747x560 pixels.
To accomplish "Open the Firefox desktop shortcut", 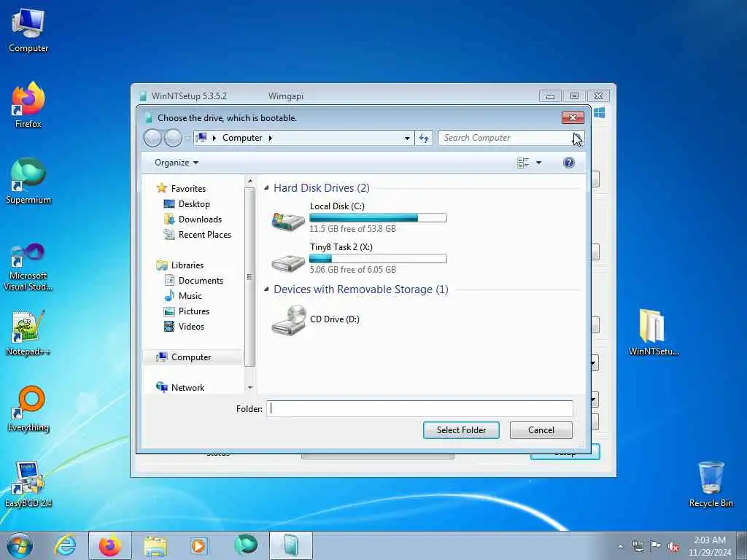I will pyautogui.click(x=28, y=106).
